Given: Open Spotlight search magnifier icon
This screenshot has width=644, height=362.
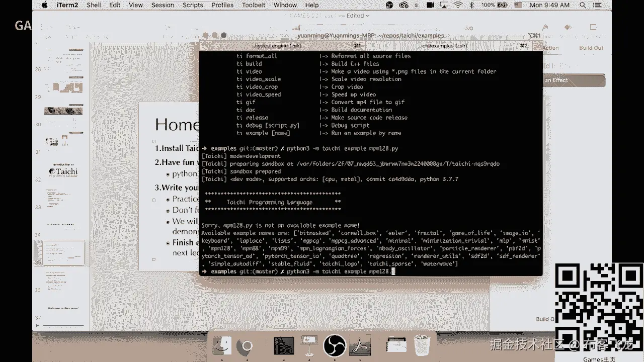Looking at the screenshot, I should click(583, 5).
